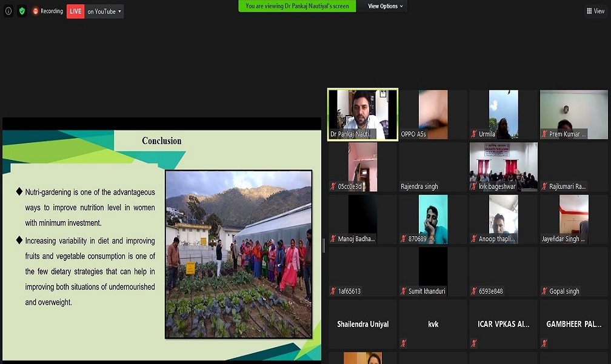
Task: Click muted mic icon beside Gopal singh
Action: [x=544, y=291]
